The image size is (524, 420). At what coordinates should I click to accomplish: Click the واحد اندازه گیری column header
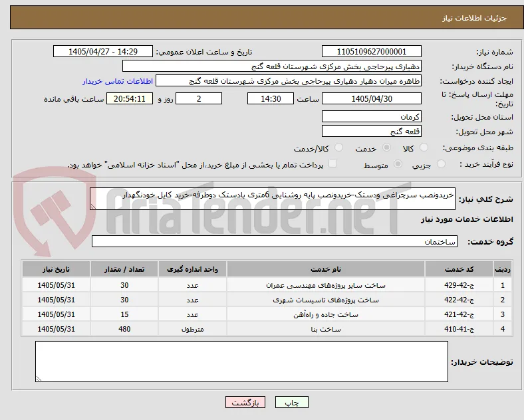[192, 269]
